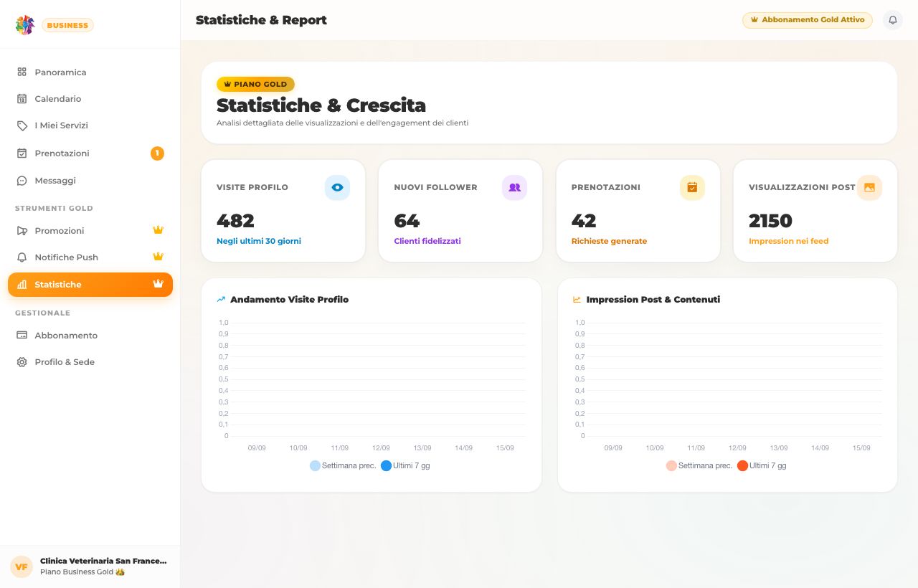Click the Piano Gold badge

coord(255,84)
